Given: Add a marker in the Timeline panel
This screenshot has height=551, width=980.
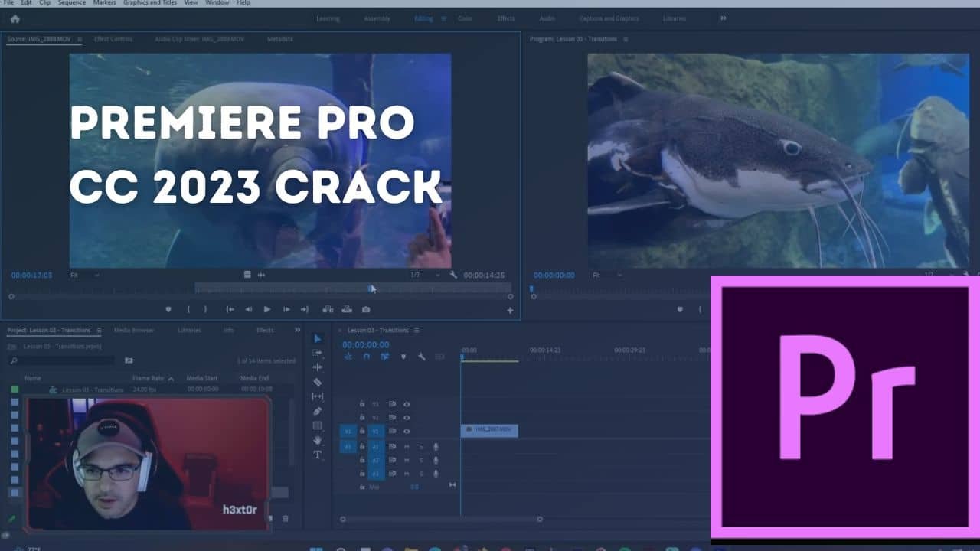Looking at the screenshot, I should (403, 356).
